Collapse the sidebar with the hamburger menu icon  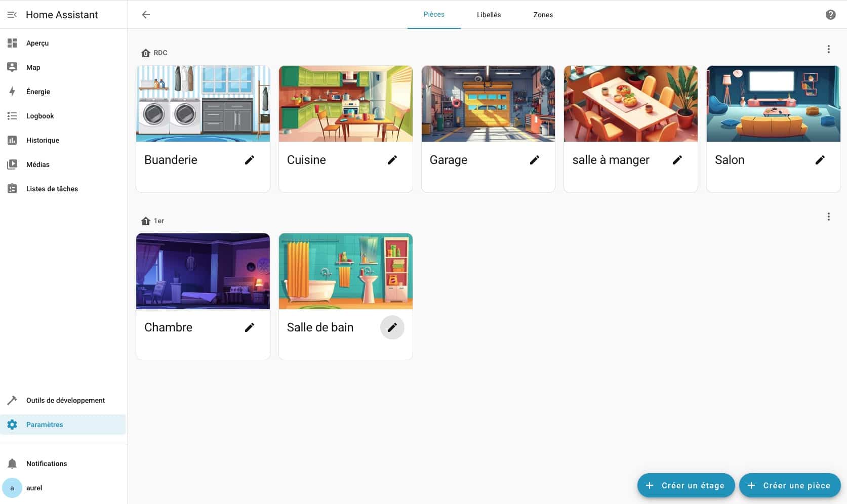(12, 15)
